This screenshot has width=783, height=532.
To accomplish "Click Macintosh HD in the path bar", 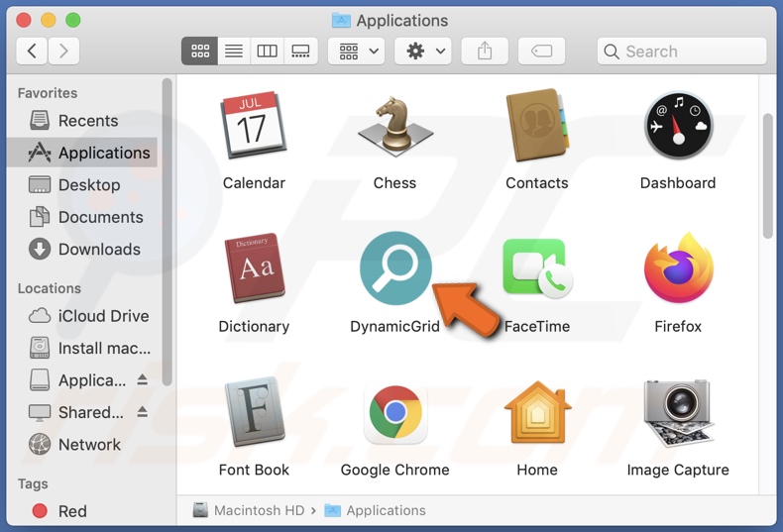I will coord(249,510).
